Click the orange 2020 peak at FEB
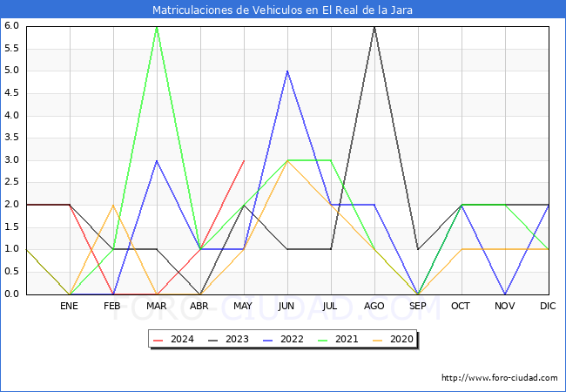Image resolution: width=566 pixels, height=392 pixels. (x=113, y=205)
